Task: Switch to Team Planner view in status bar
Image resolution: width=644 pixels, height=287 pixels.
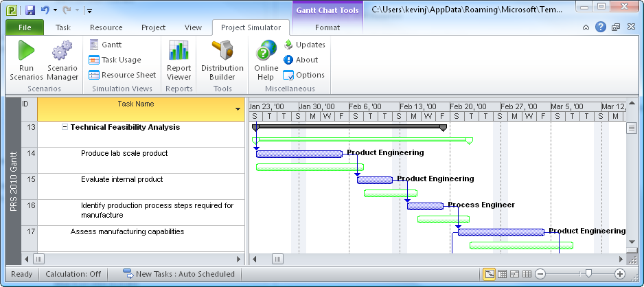Action: 515,274
